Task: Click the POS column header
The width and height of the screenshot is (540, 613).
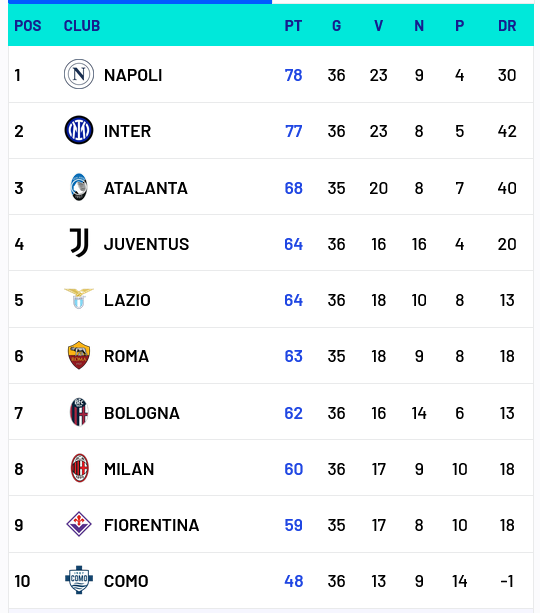Action: (x=28, y=26)
